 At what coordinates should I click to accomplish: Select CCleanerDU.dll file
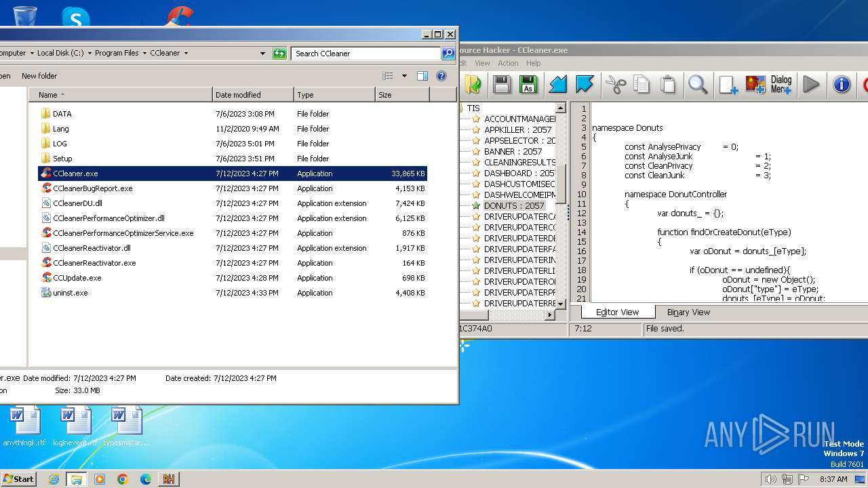pyautogui.click(x=77, y=203)
